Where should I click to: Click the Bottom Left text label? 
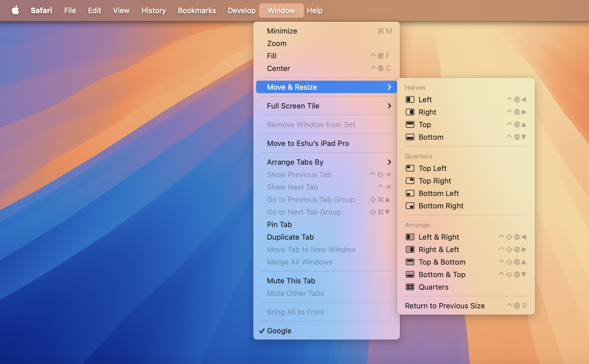click(439, 193)
